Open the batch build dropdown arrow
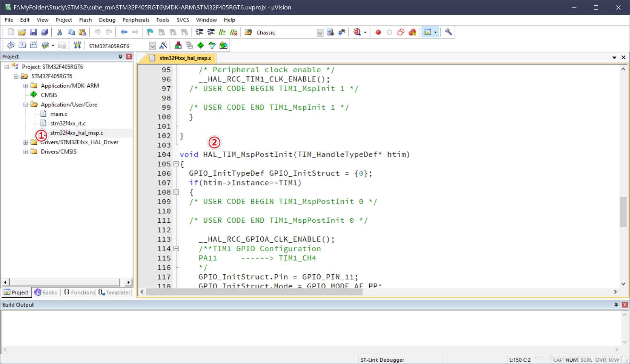This screenshot has width=630, height=364. [x=53, y=46]
